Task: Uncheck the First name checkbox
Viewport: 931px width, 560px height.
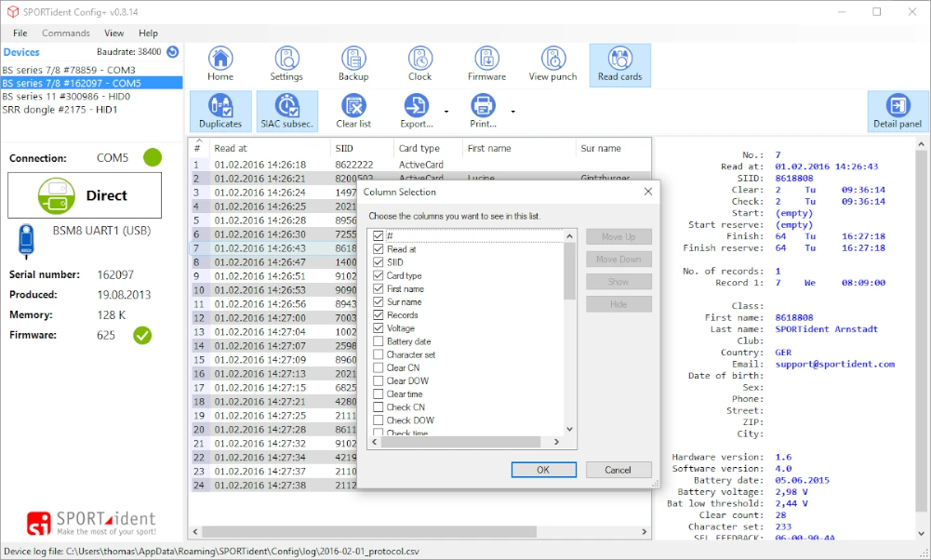Action: pyautogui.click(x=379, y=288)
